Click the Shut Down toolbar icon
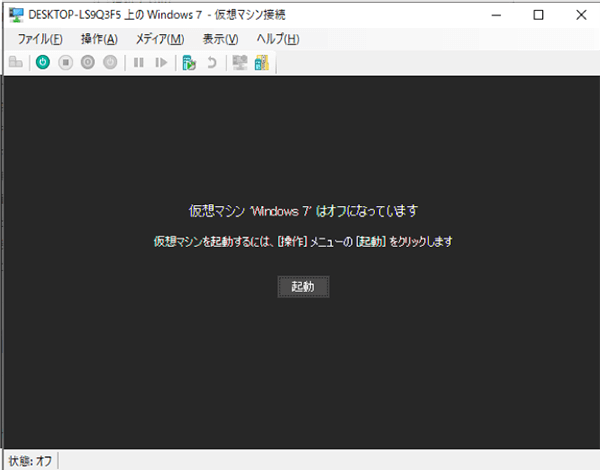This screenshot has width=600, height=470. pyautogui.click(x=88, y=62)
